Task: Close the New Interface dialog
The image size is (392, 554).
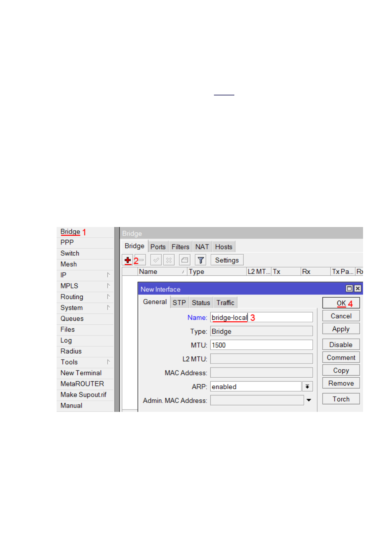Action: pos(357,289)
